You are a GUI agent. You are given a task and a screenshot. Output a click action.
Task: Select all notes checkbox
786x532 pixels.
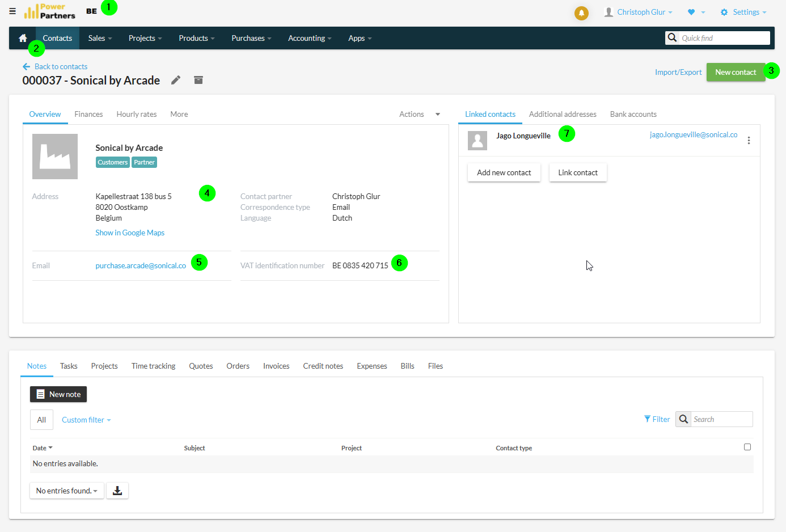747,447
